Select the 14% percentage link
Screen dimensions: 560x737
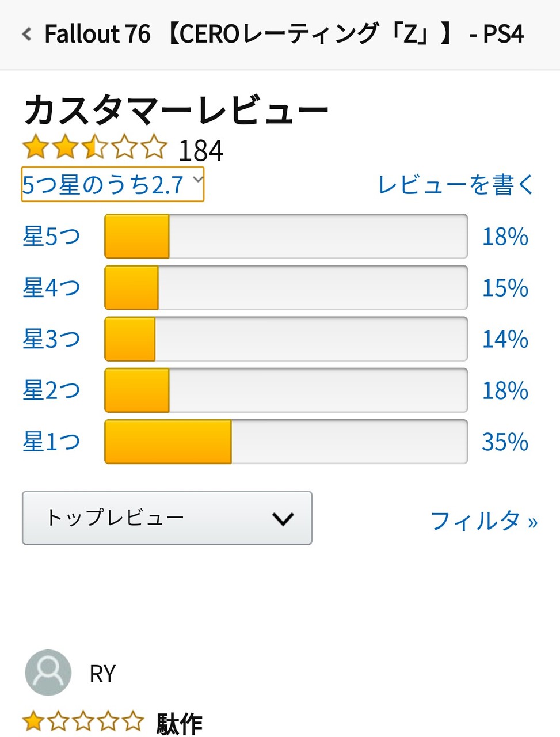(505, 340)
